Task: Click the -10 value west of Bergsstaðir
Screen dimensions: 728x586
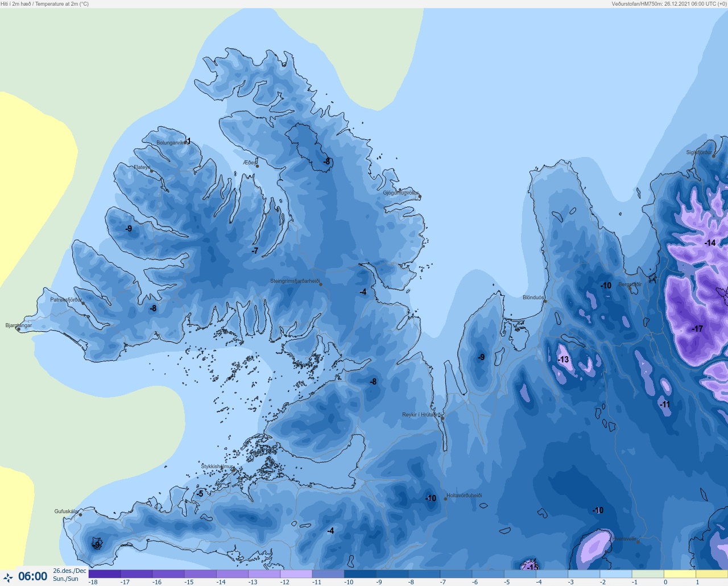Action: (606, 286)
